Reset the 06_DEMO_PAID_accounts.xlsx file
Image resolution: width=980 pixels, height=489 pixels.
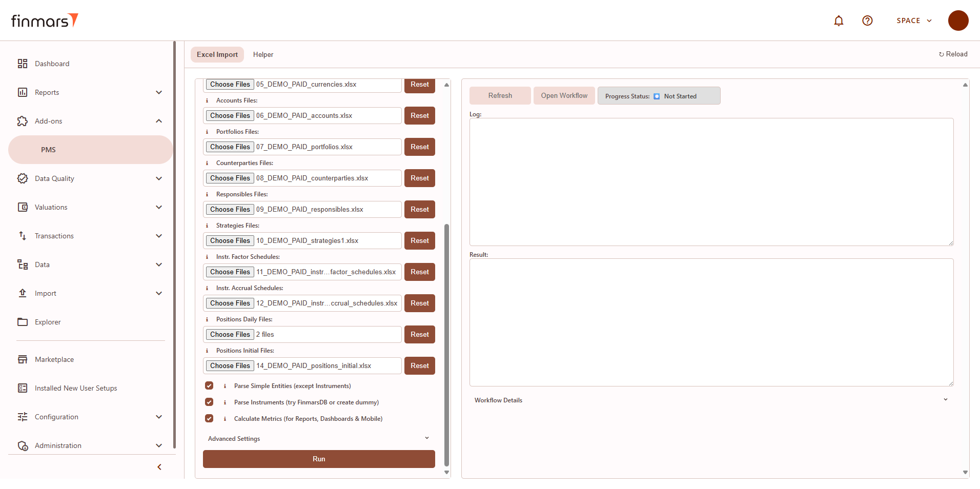[x=420, y=115]
